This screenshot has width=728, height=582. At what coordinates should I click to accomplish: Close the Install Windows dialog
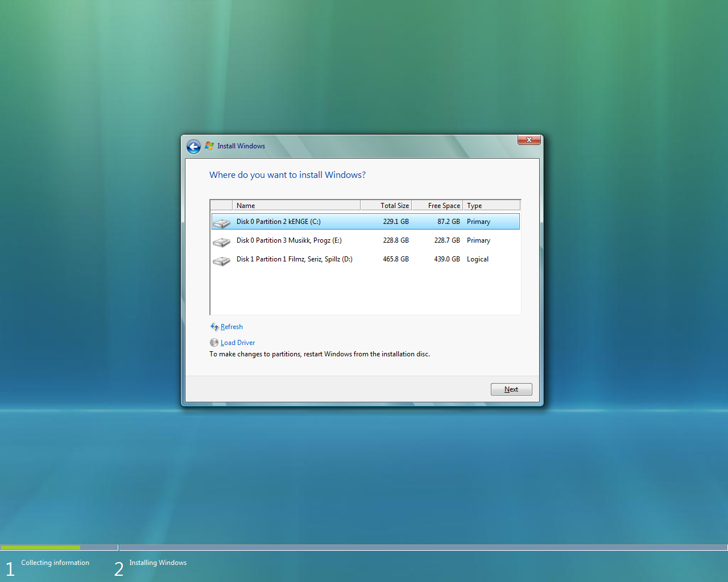tap(529, 140)
